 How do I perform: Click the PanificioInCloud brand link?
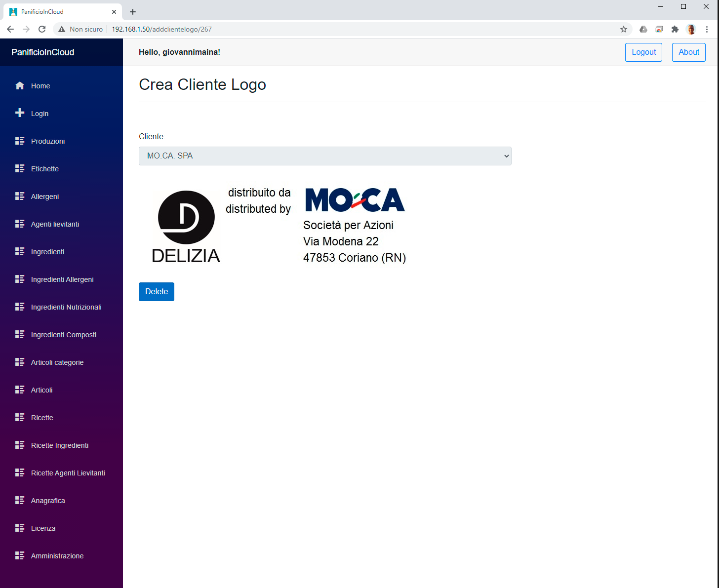pyautogui.click(x=43, y=52)
